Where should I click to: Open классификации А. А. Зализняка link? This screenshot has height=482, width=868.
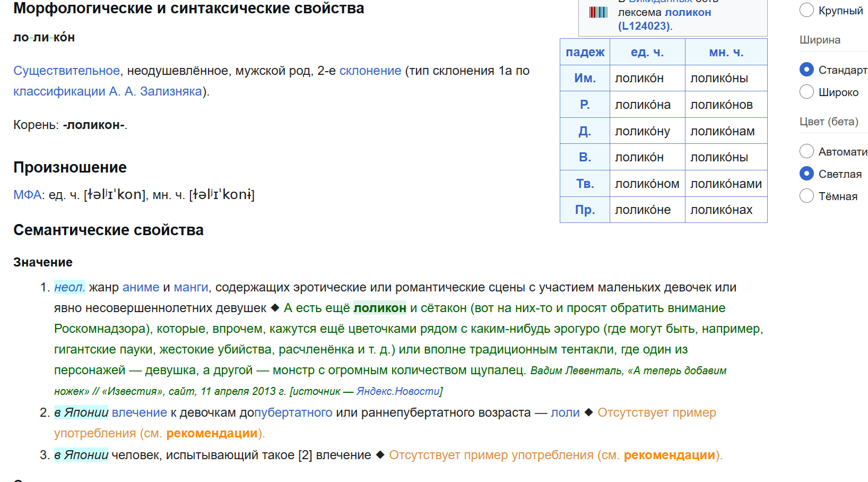click(108, 91)
